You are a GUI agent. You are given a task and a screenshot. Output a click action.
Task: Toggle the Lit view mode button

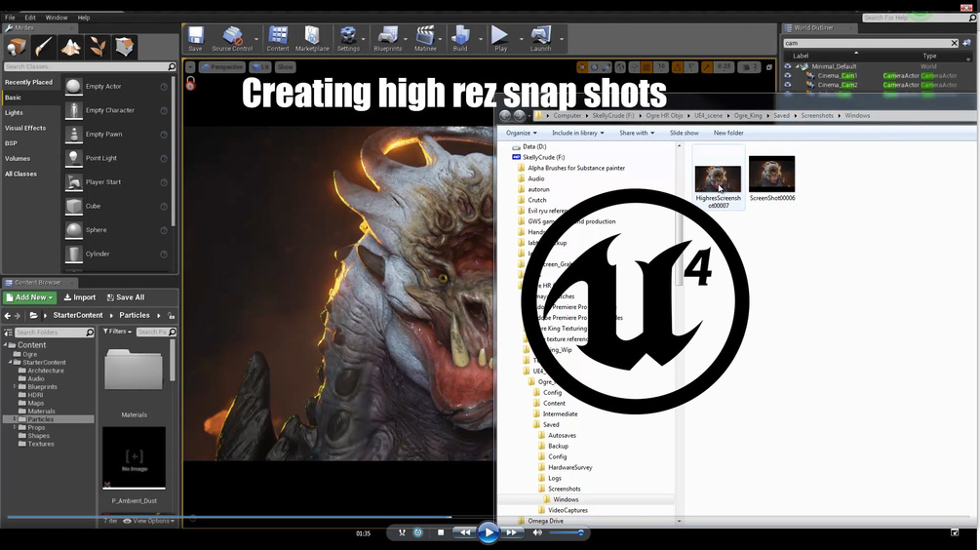click(260, 67)
